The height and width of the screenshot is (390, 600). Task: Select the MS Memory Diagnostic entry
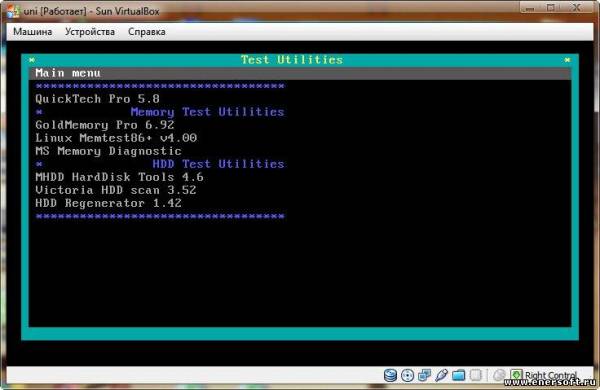(x=108, y=151)
